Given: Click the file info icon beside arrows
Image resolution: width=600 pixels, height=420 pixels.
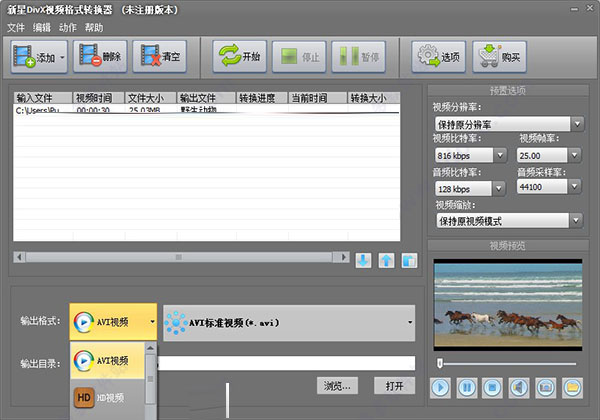Looking at the screenshot, I should tap(409, 260).
